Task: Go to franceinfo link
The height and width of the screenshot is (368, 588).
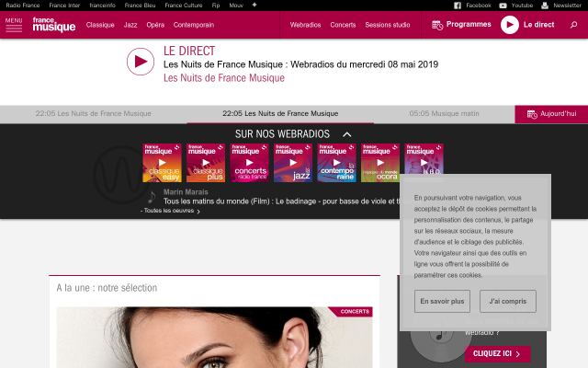Action: [x=102, y=6]
